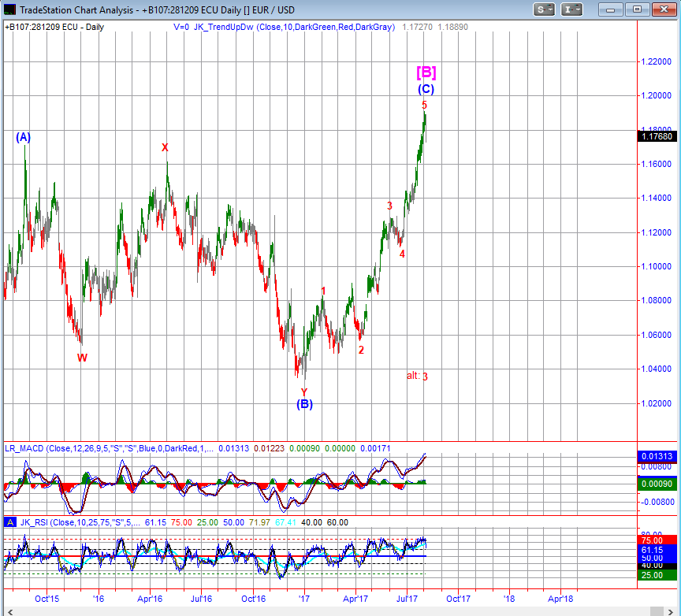Open the I interval link dropdown button
The height and width of the screenshot is (616, 681).
[571, 9]
